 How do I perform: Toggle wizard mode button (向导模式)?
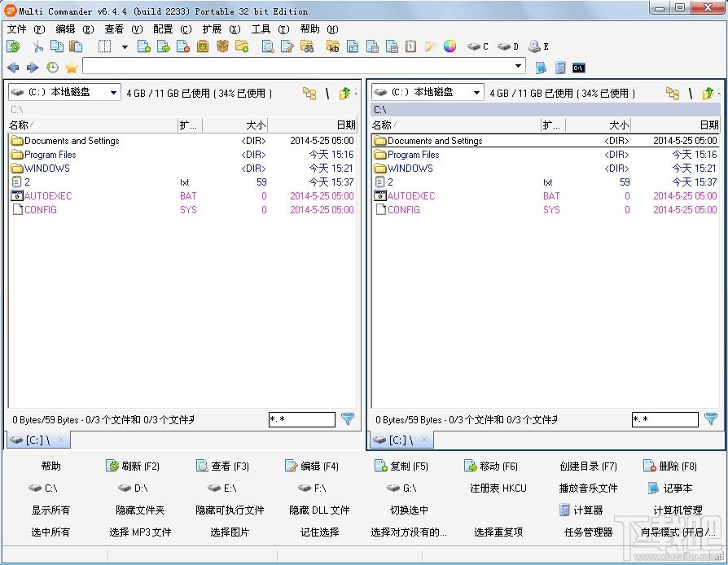[678, 532]
